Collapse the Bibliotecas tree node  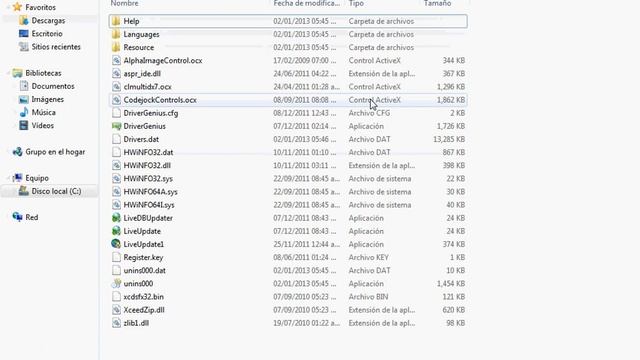coord(8,73)
